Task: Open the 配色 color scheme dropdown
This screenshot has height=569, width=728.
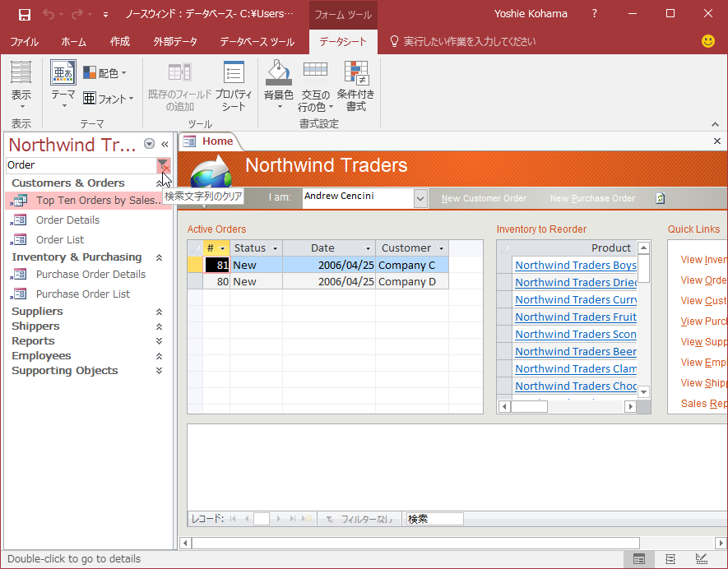Action: (105, 73)
